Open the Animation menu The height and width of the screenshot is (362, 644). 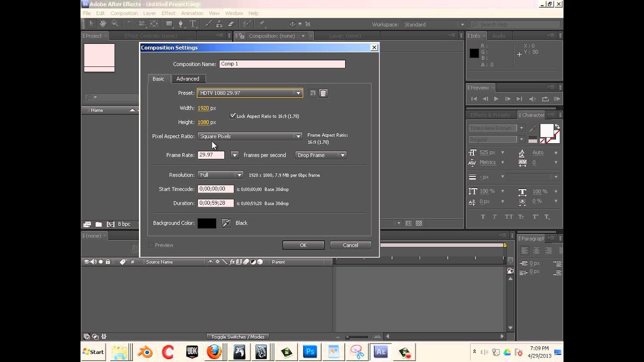pos(192,13)
